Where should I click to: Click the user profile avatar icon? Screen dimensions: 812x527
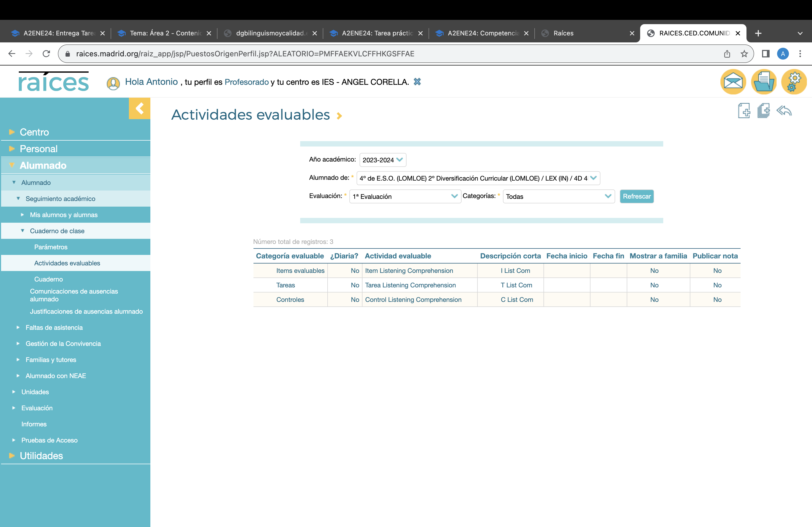click(113, 83)
